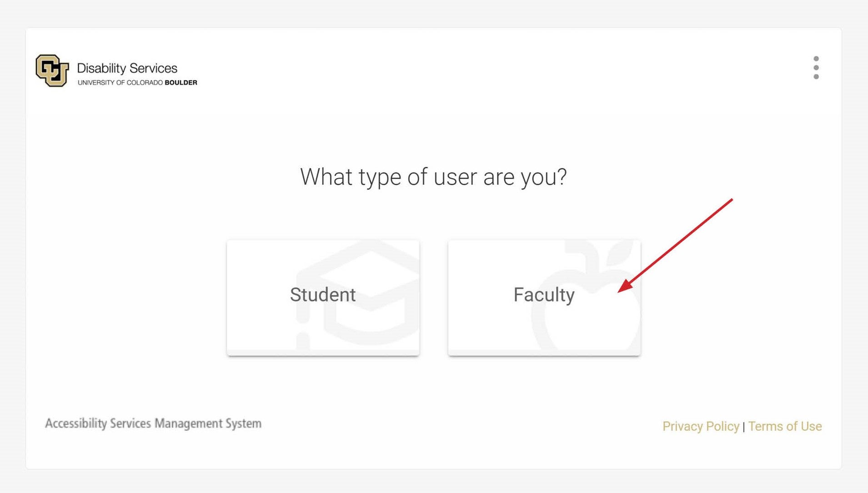Click the CU Boulder interlocking logo

52,70
